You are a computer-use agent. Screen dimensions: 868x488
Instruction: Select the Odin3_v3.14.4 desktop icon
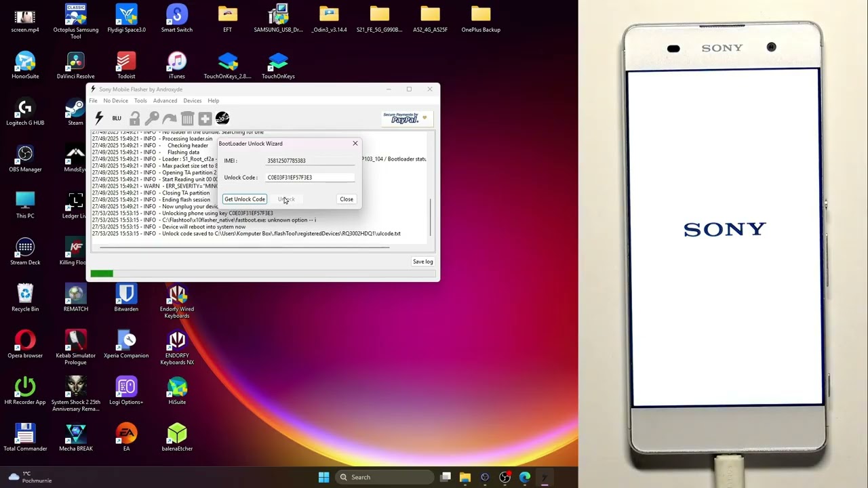pos(329,19)
